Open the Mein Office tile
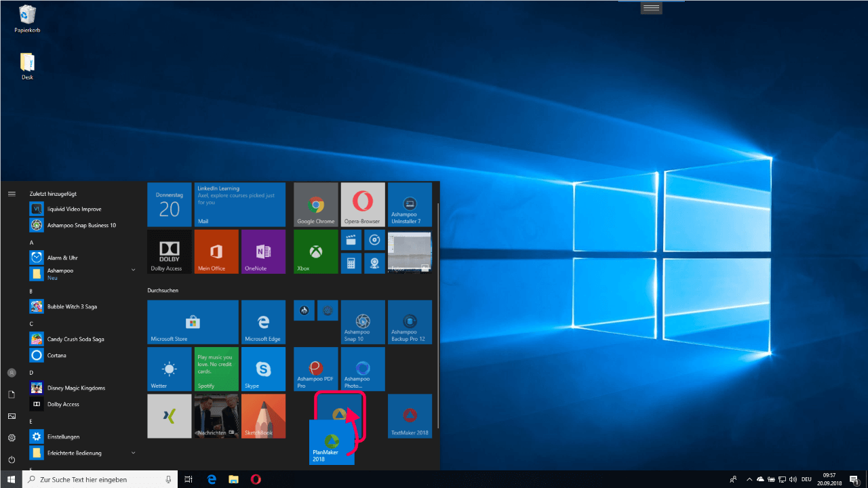The height and width of the screenshot is (488, 868). 216,251
